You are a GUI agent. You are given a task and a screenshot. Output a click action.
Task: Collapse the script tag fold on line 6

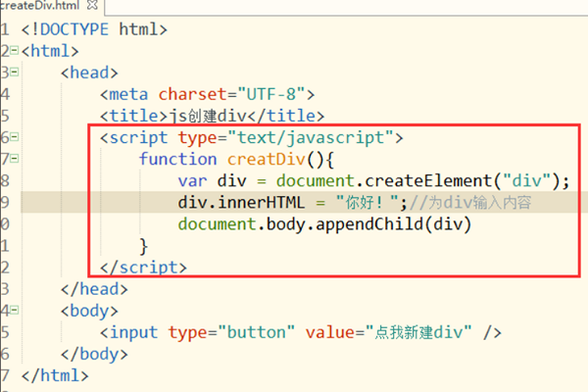tap(15, 137)
